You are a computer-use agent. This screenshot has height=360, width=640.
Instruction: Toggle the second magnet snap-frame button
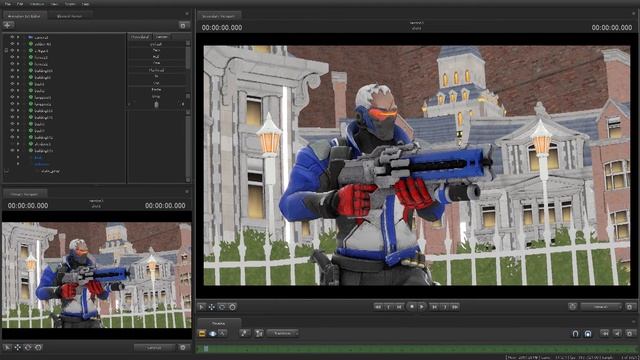click(588, 333)
